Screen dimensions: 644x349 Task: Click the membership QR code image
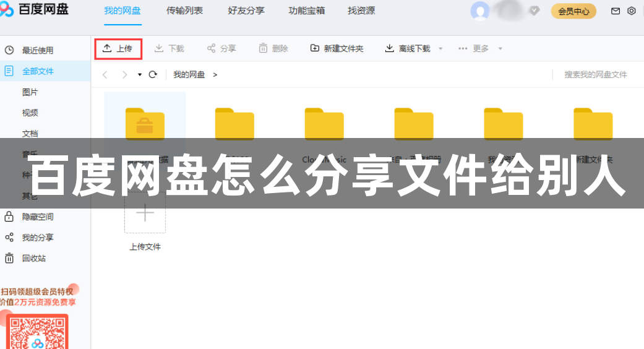point(37,332)
